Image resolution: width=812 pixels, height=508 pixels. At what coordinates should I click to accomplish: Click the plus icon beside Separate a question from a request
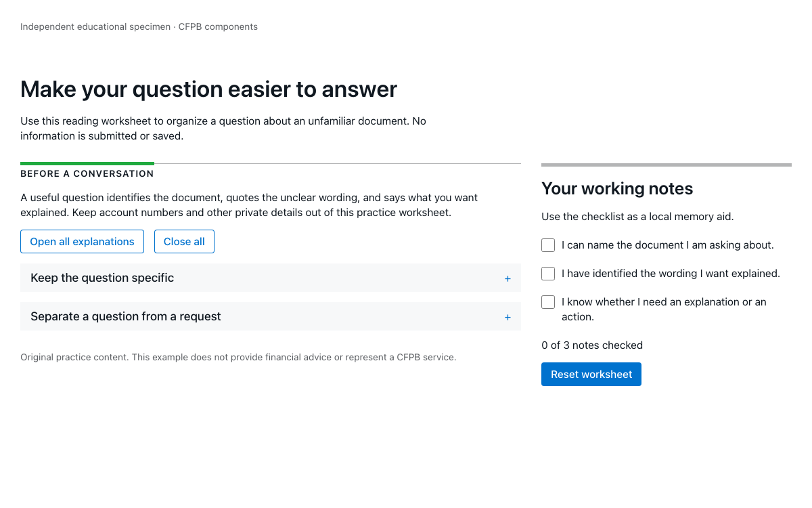[507, 317]
